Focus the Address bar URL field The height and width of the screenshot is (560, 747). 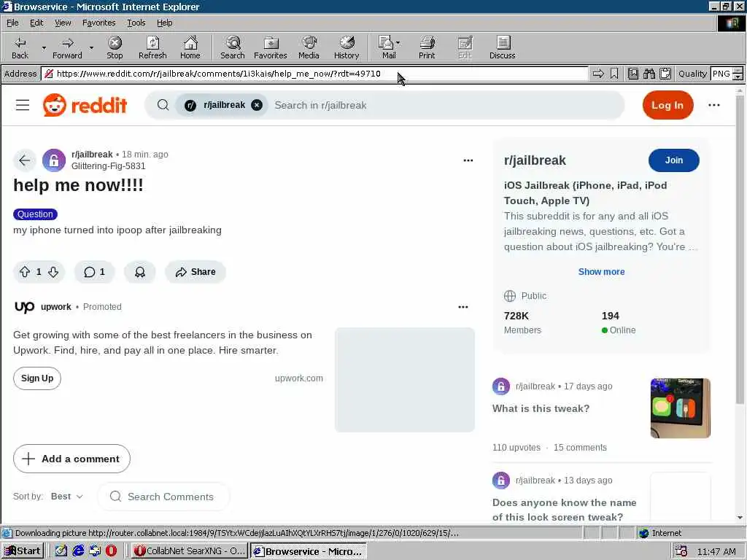[x=314, y=74]
